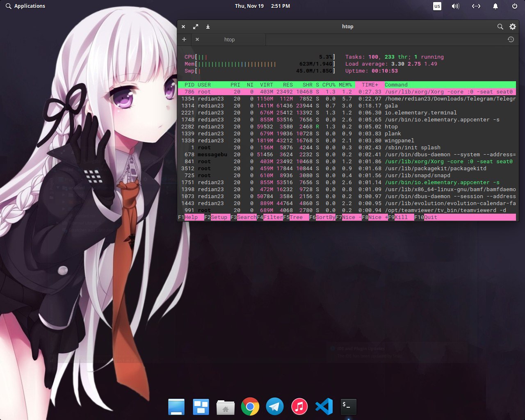The width and height of the screenshot is (525, 420).
Task: Click F3 Search in htop
Action: tap(244, 217)
